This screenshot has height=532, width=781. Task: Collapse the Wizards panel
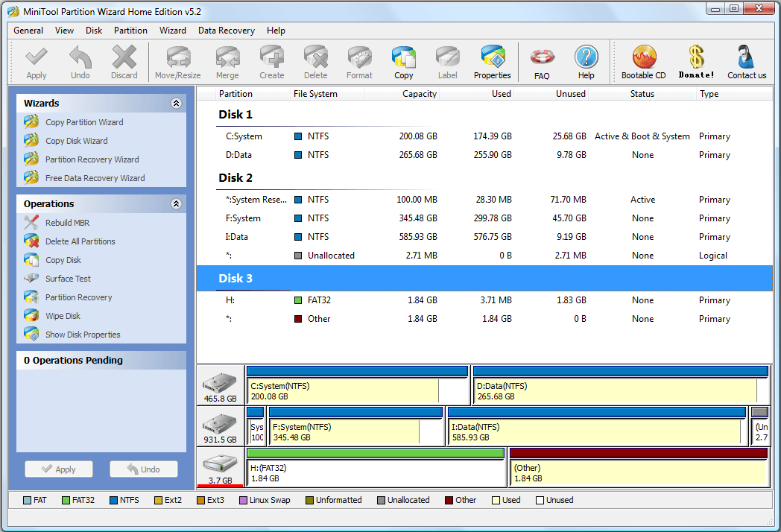[x=176, y=103]
